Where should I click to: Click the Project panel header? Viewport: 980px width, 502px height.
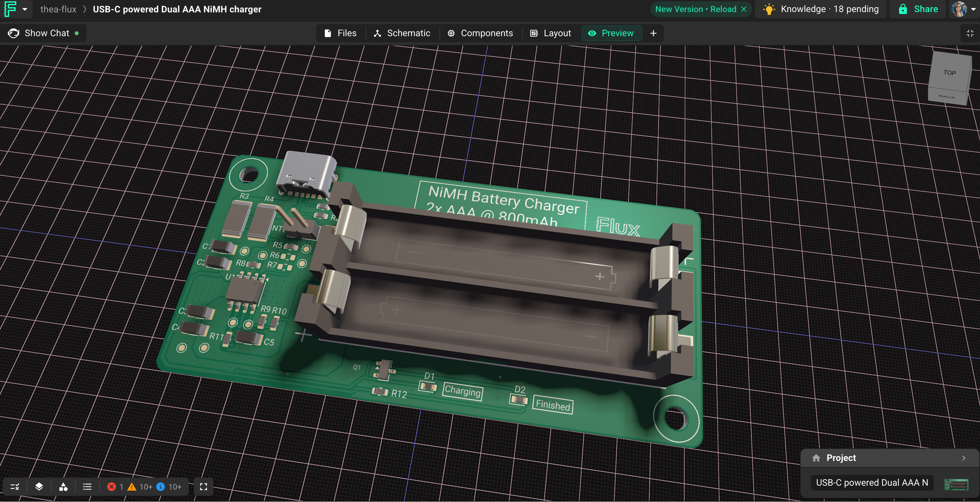coord(889,458)
